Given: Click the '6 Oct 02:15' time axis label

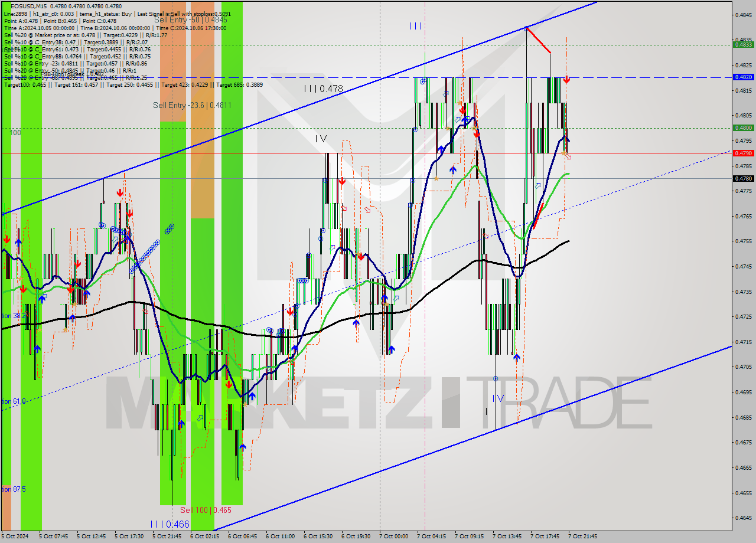Looking at the screenshot, I should [204, 537].
